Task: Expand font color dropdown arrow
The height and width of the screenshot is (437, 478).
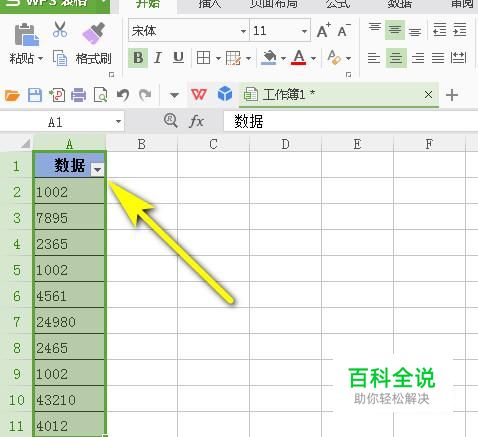Action: click(313, 59)
